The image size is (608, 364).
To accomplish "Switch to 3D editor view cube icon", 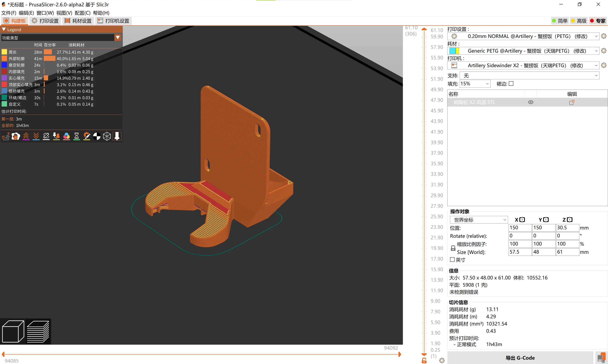I will [x=13, y=331].
